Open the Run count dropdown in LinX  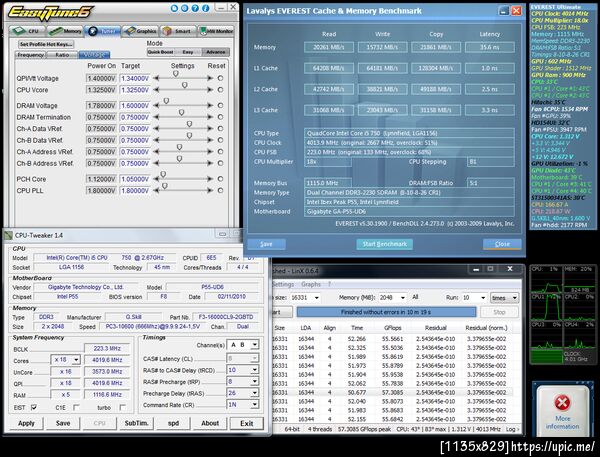pos(483,298)
